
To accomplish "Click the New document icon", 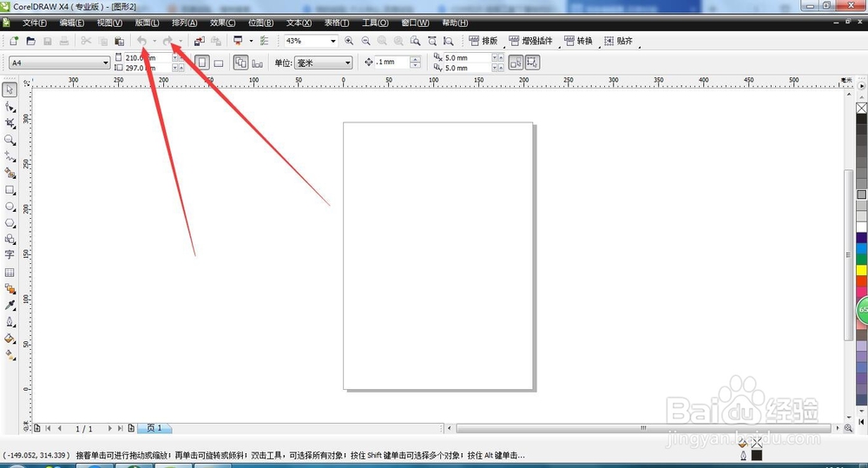I will 14,41.
